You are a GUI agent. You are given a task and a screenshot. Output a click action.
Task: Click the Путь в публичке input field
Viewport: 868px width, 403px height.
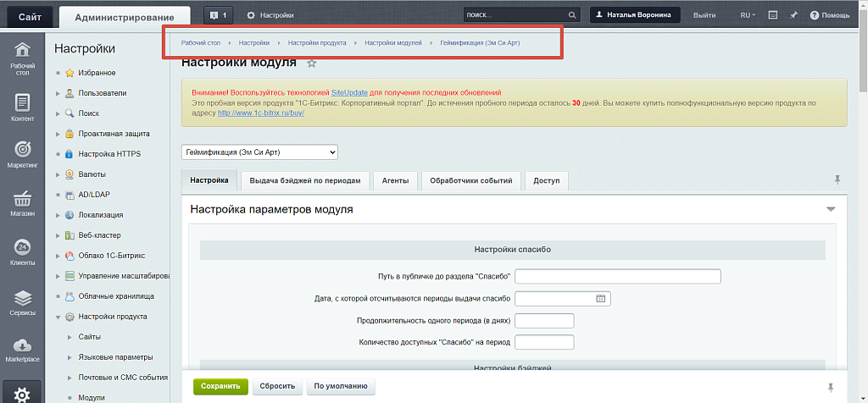pyautogui.click(x=617, y=276)
